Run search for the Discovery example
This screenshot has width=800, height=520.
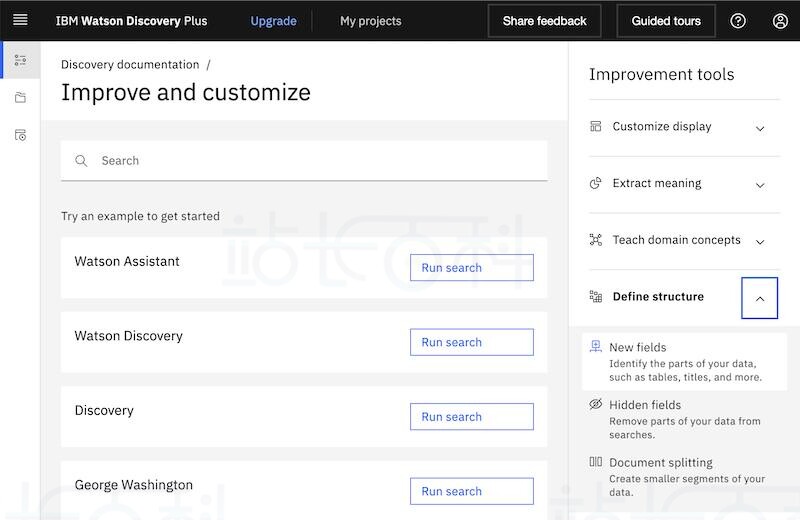coord(471,416)
